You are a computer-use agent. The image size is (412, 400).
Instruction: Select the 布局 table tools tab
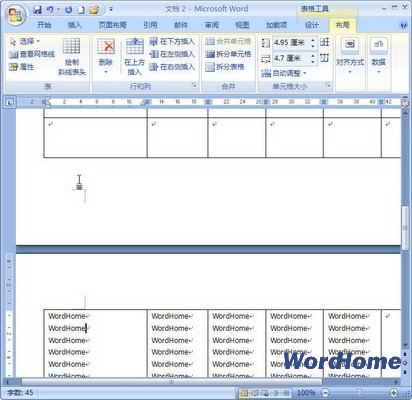(342, 25)
